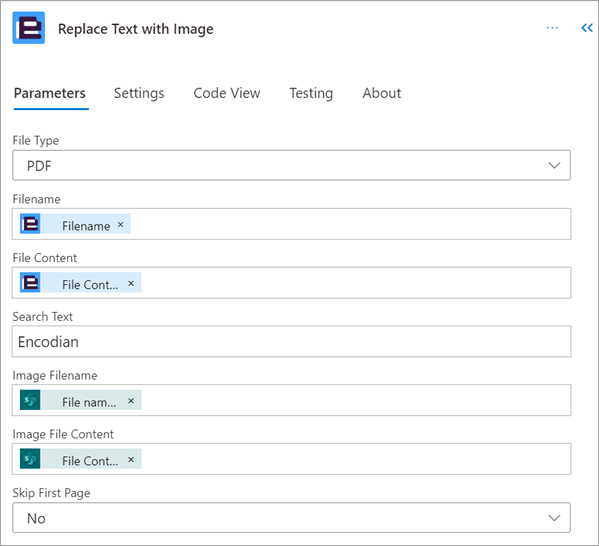Click the Encodian icon on Filename token
Viewport: 599px width, 546px height.
30,224
